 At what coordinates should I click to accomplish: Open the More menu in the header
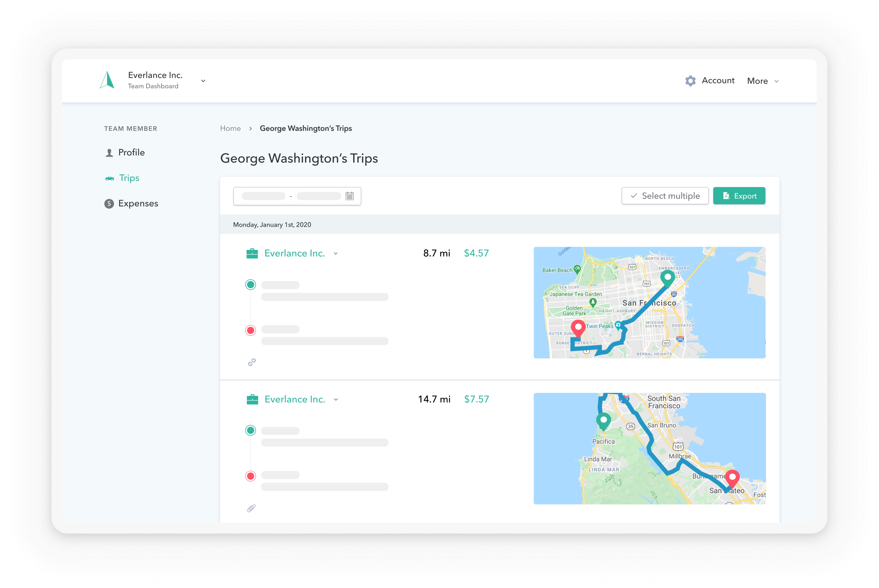pos(762,81)
